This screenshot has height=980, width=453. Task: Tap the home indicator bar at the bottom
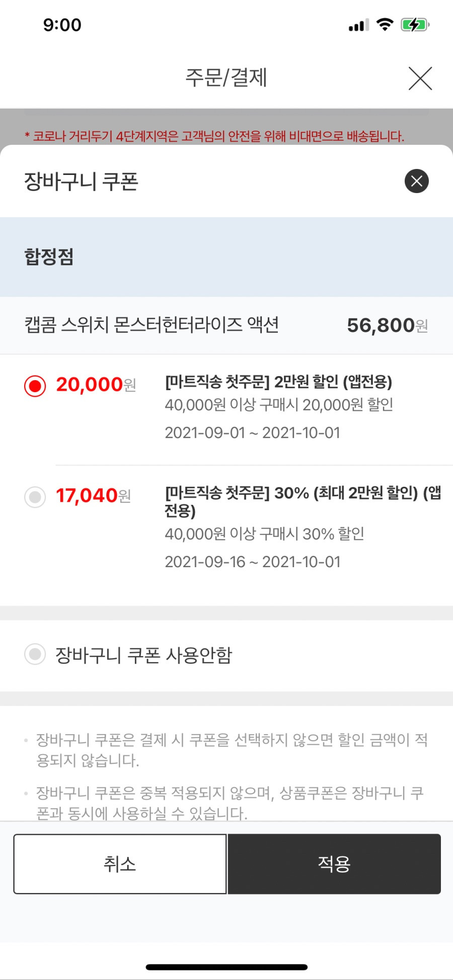[x=226, y=967]
